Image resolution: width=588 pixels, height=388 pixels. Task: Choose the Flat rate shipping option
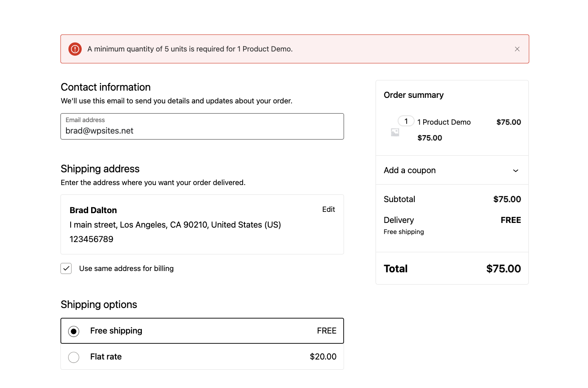tap(74, 357)
